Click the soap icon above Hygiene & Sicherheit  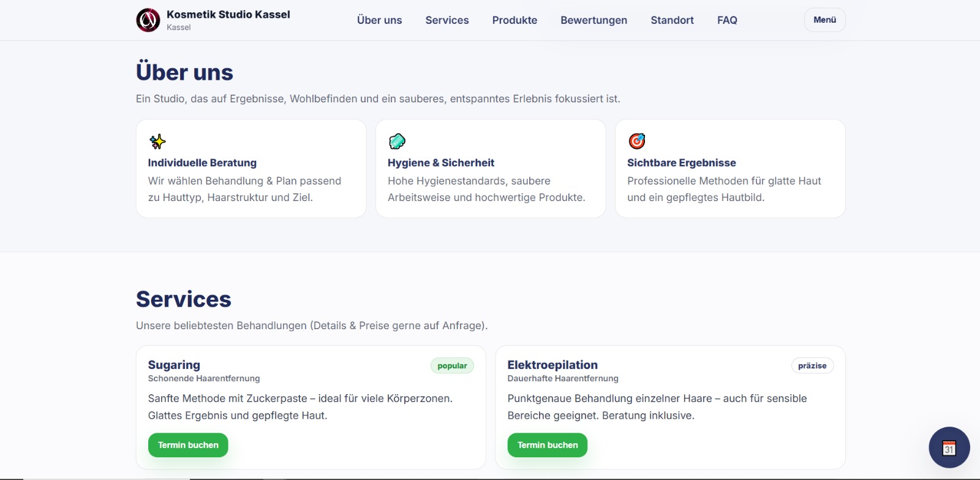pyautogui.click(x=397, y=142)
